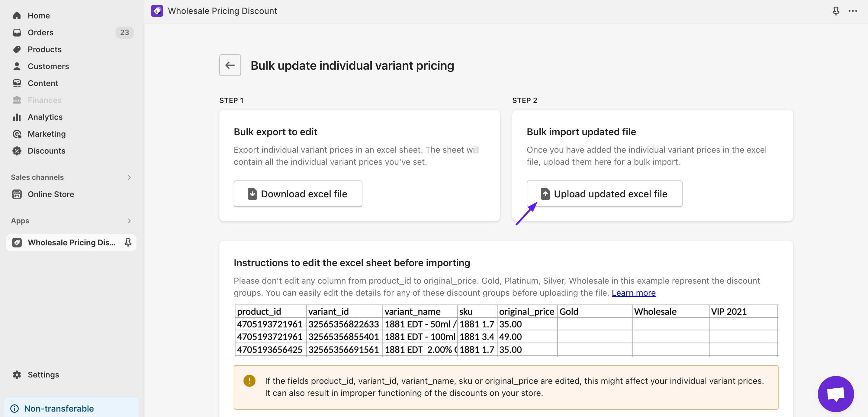The image size is (868, 417).
Task: Click the Wholesale Pricing Discount header title
Action: pos(222,11)
